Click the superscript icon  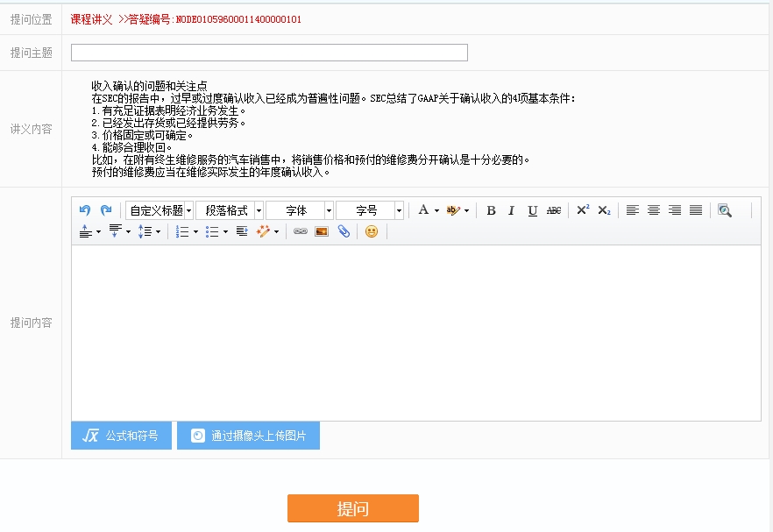583,210
